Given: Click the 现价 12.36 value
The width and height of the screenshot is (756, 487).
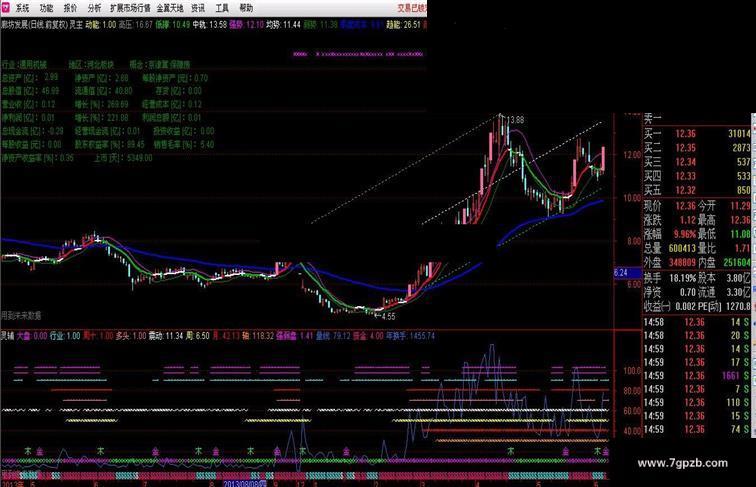Looking at the screenshot, I should click(x=685, y=206).
